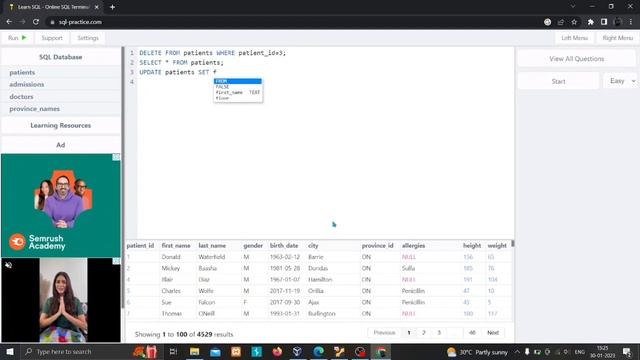The width and height of the screenshot is (640, 360).
Task: Click the birth_date column header
Action: tap(284, 246)
